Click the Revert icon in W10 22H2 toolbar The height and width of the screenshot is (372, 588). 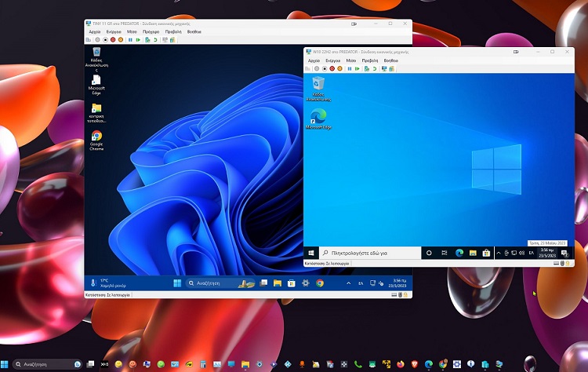(x=375, y=69)
